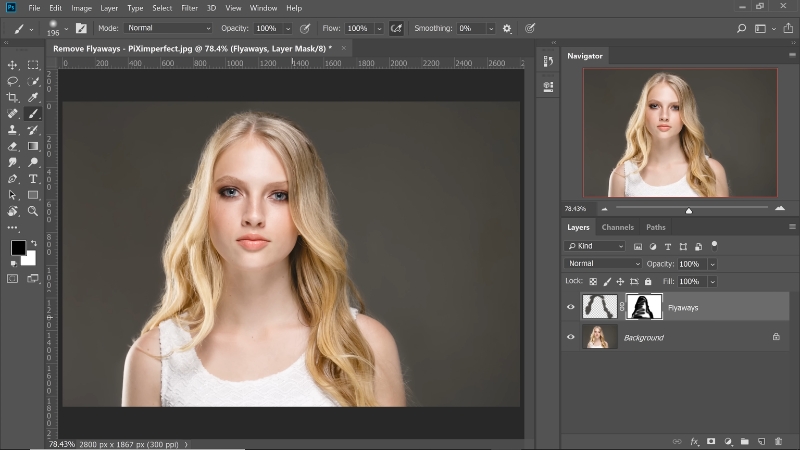The image size is (800, 450).
Task: Select the Gradient tool
Action: pyautogui.click(x=33, y=146)
